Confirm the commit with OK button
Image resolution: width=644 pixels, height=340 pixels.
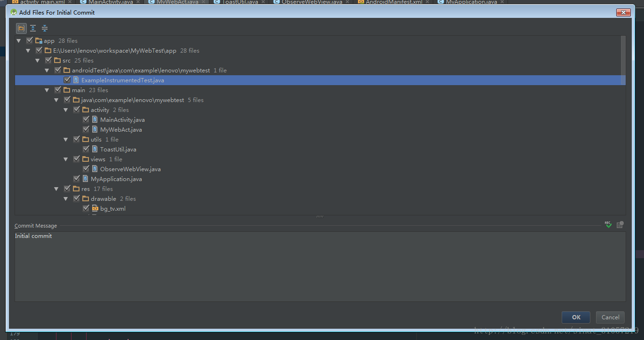pos(576,317)
